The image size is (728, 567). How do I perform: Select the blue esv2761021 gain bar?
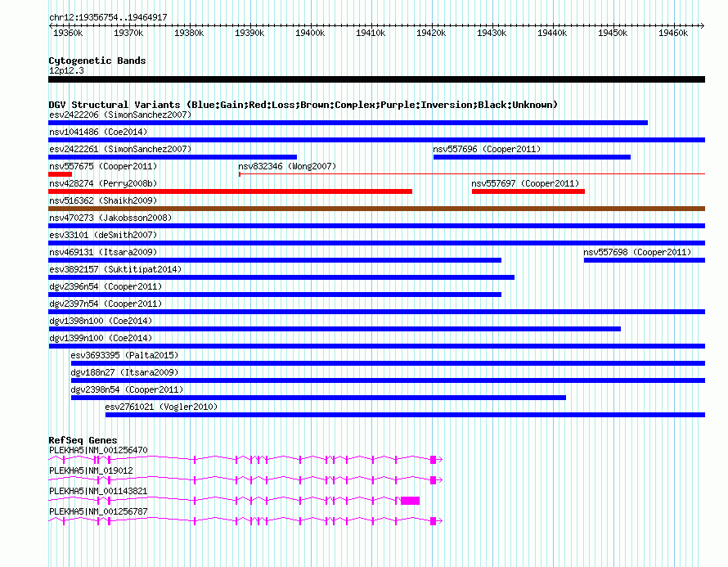coord(406,415)
